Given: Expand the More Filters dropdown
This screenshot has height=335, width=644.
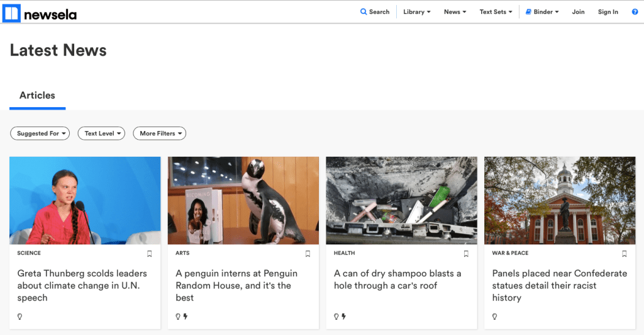Looking at the screenshot, I should (159, 133).
